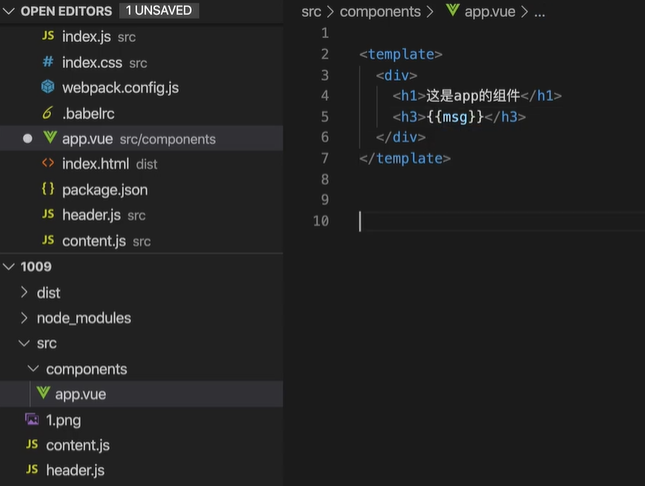Screen dimensions: 645x486
Task: Open app.vue under the components folder
Action: tap(80, 395)
